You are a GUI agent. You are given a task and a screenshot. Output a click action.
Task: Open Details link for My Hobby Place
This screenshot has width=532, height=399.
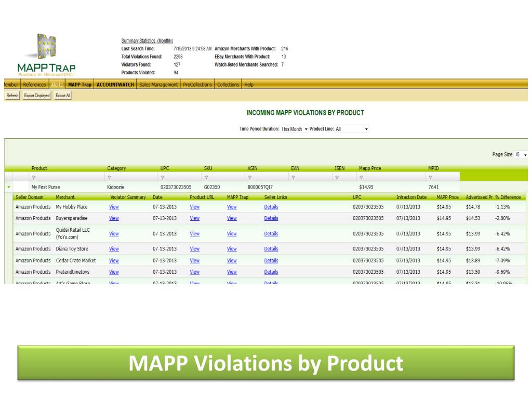tap(271, 207)
